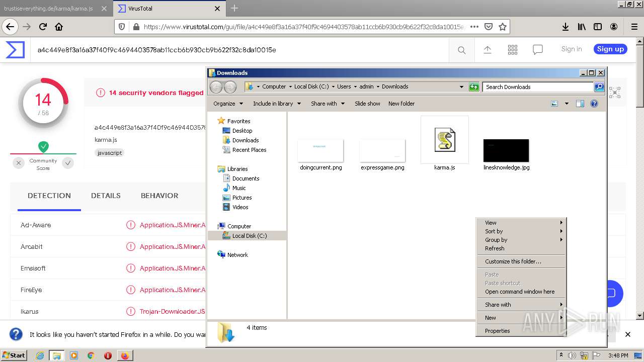Switch to DETECTION tab
644x362 pixels.
(x=49, y=196)
